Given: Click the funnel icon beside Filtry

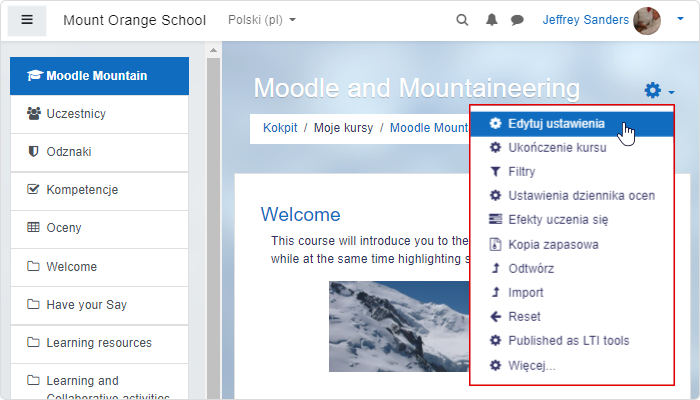Looking at the screenshot, I should point(495,171).
